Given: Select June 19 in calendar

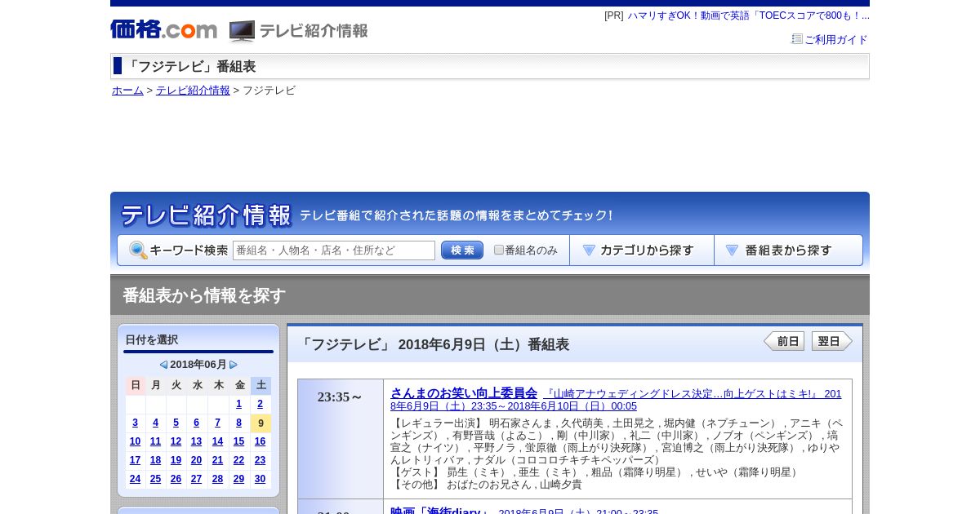Looking at the screenshot, I should pyautogui.click(x=176, y=460).
